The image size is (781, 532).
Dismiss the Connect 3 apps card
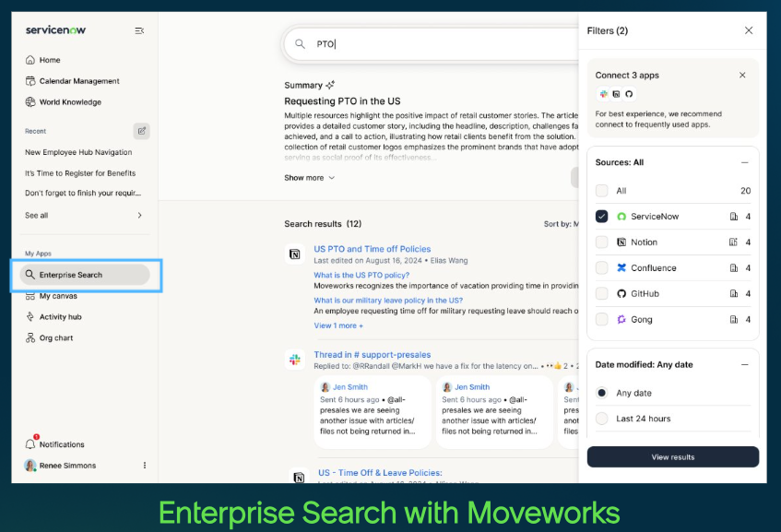pos(742,76)
